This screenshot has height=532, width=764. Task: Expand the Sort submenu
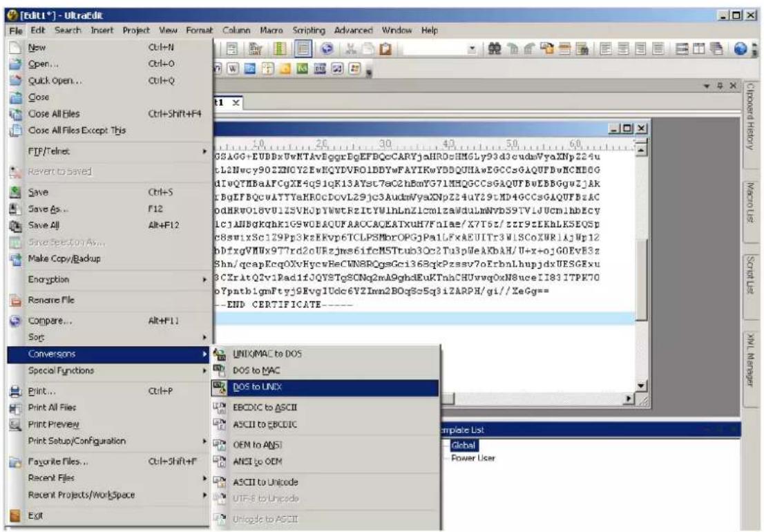(x=110, y=337)
